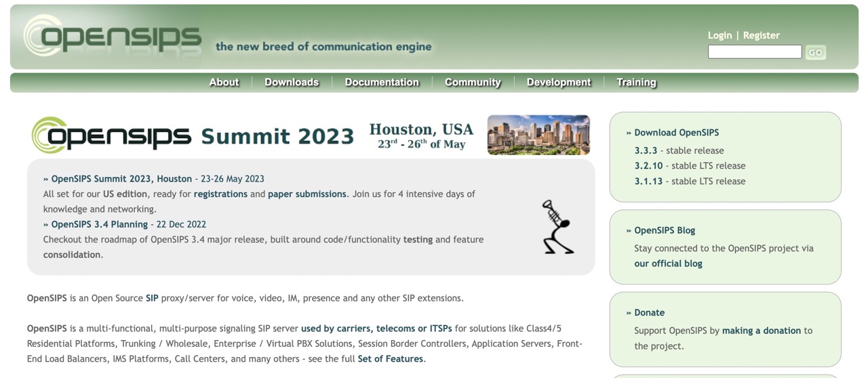Click the Register link

[762, 35]
